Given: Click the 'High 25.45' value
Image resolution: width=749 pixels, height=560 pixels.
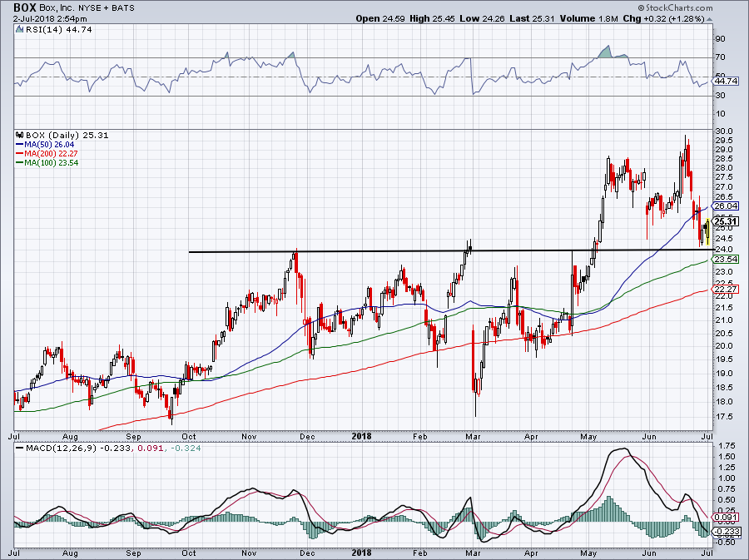Looking at the screenshot, I should click(432, 18).
